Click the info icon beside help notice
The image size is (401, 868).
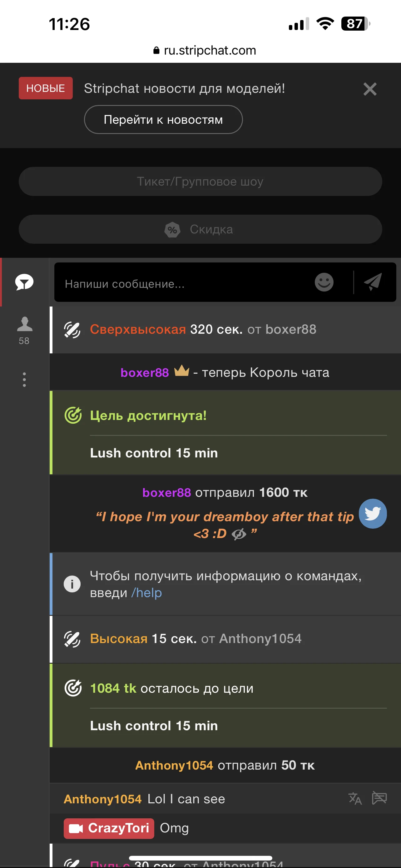coord(72,584)
